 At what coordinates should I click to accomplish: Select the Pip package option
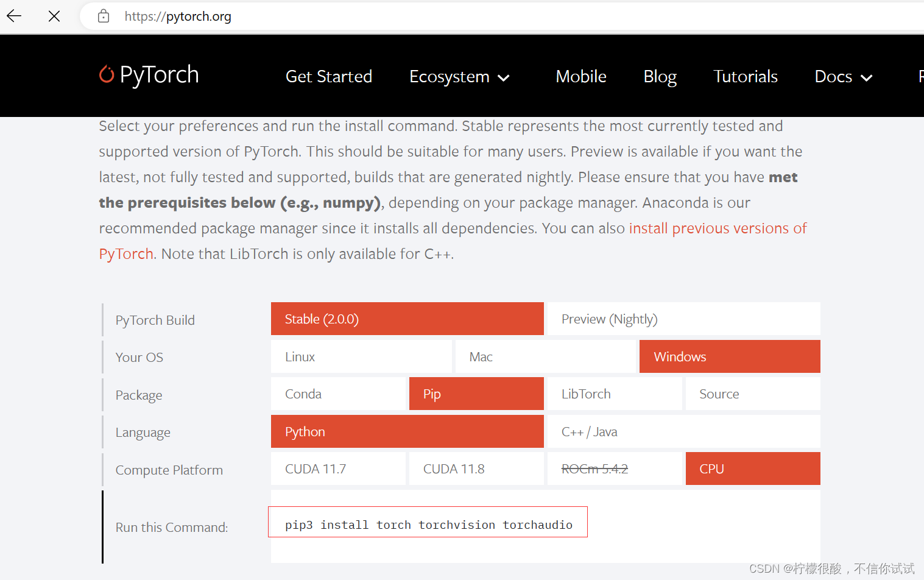(x=476, y=394)
